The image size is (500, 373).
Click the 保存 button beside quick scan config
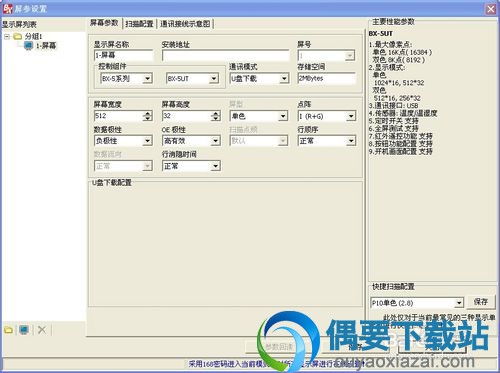[x=481, y=302]
